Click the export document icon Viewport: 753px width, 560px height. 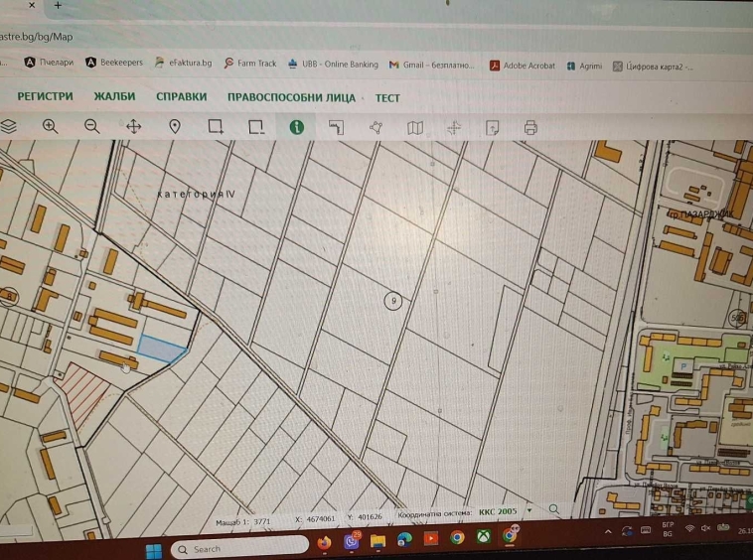click(493, 128)
